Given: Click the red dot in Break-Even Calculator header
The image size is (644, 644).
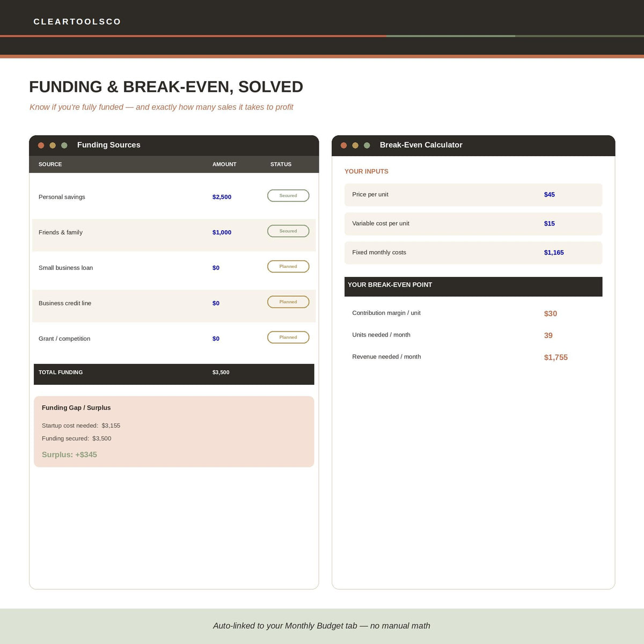Looking at the screenshot, I should click(343, 145).
